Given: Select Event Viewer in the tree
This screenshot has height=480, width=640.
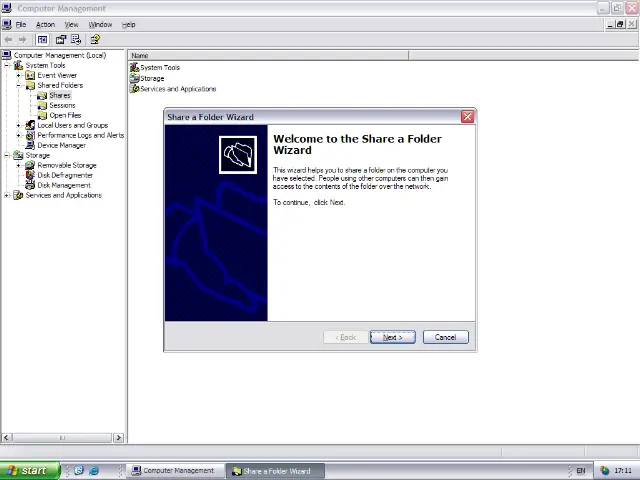Looking at the screenshot, I should click(x=57, y=76).
